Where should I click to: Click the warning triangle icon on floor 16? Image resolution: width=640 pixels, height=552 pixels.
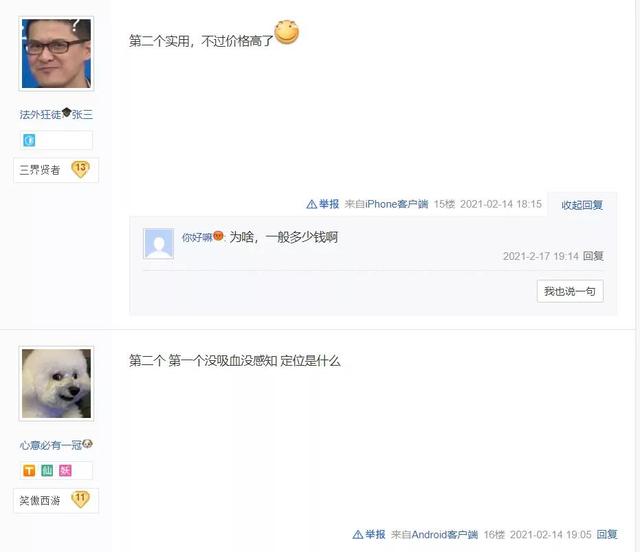pos(358,534)
